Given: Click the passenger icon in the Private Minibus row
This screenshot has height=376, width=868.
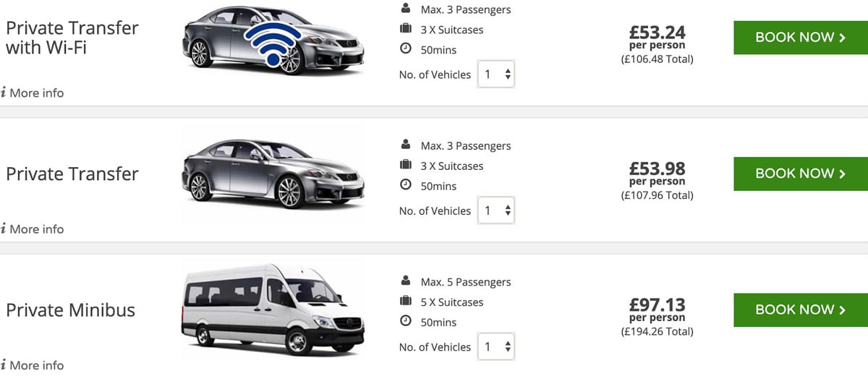Looking at the screenshot, I should pyautogui.click(x=405, y=281).
